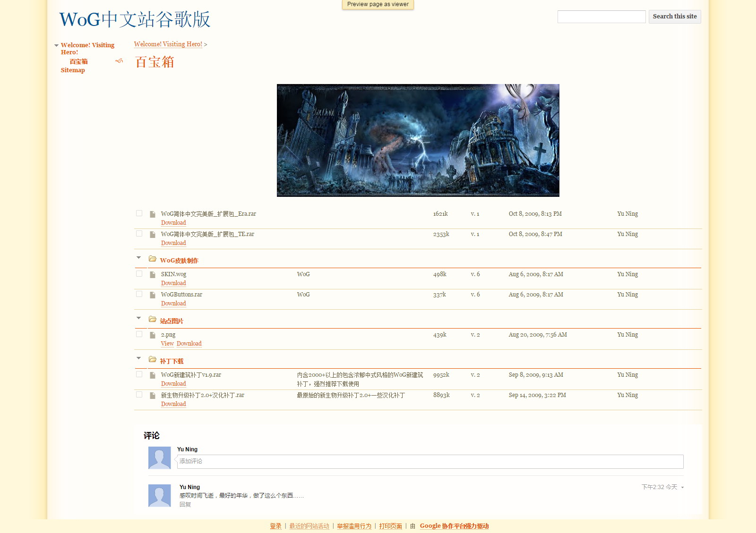The width and height of the screenshot is (756, 533).
Task: Click 回复 under Yu Ning's comment
Action: [x=185, y=505]
